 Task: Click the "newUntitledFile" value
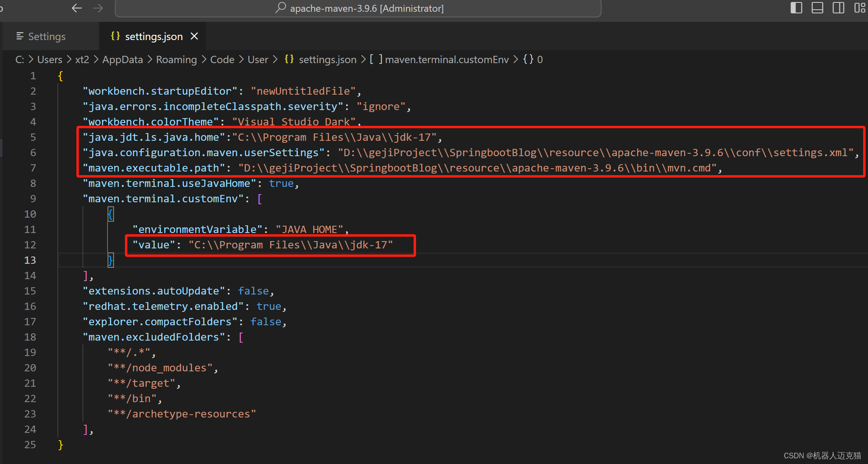pos(303,91)
